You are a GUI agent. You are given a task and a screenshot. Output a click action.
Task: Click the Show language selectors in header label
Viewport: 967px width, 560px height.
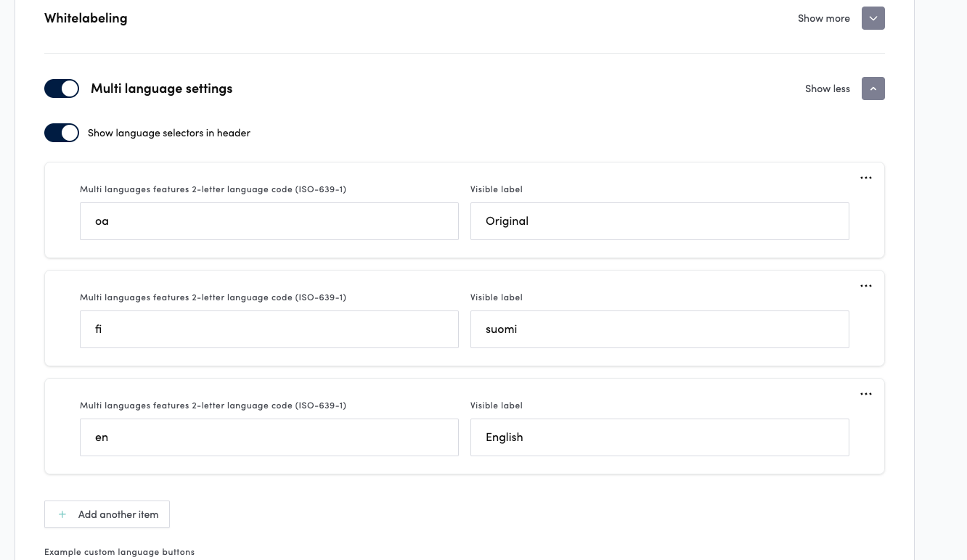pyautogui.click(x=168, y=133)
